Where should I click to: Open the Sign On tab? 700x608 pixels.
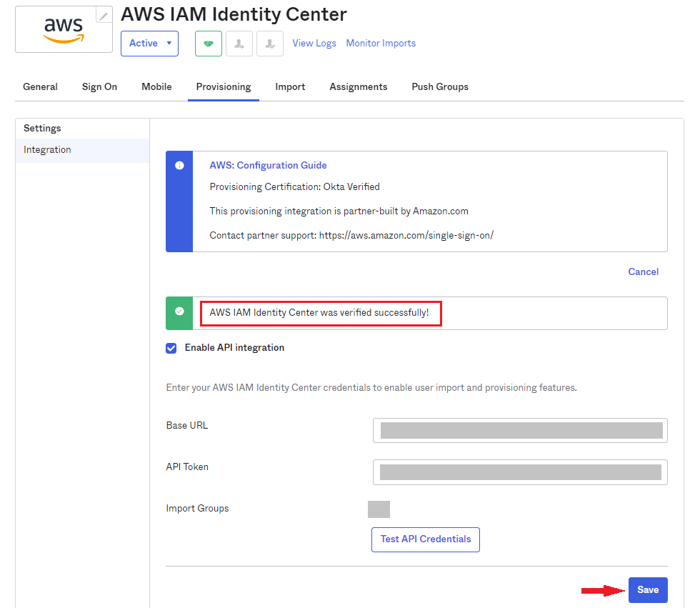click(99, 86)
